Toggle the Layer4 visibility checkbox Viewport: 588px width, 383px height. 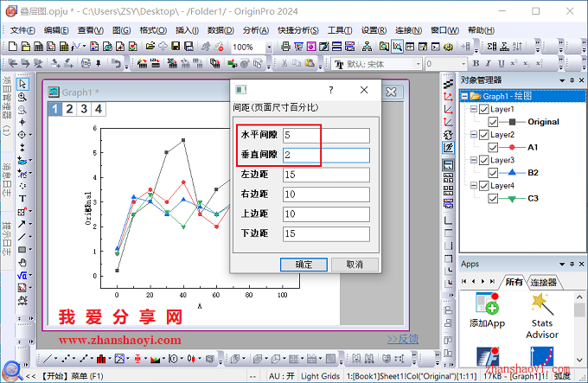[x=484, y=186]
